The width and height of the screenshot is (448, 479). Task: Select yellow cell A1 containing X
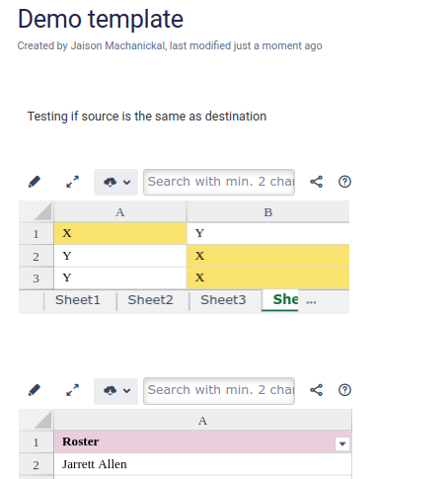(x=120, y=233)
